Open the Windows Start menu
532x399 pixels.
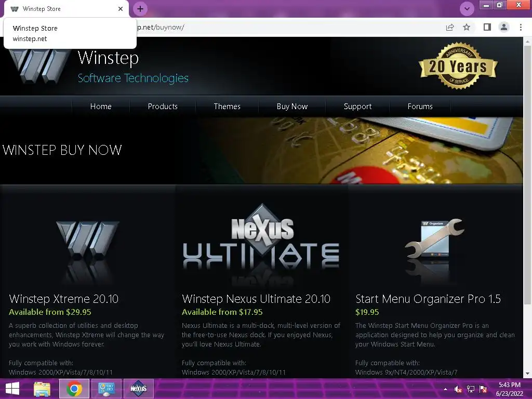pyautogui.click(x=12, y=389)
